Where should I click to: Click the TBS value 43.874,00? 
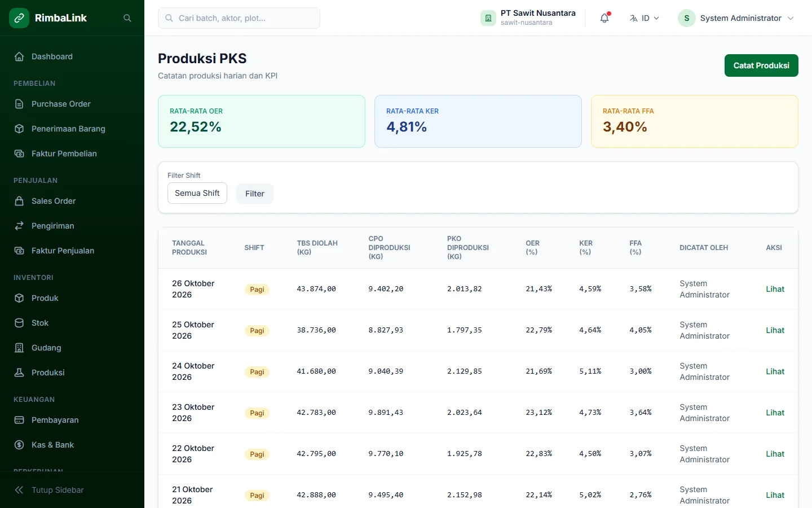(316, 289)
